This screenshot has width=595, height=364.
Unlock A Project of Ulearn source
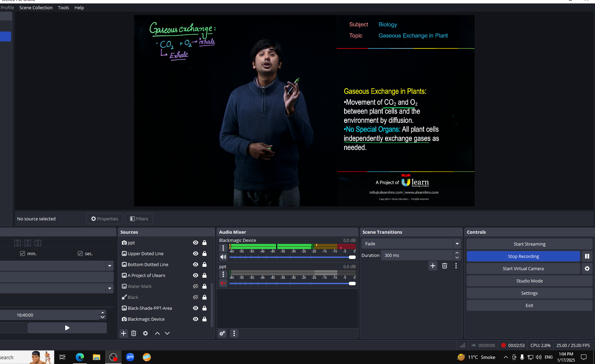(204, 275)
